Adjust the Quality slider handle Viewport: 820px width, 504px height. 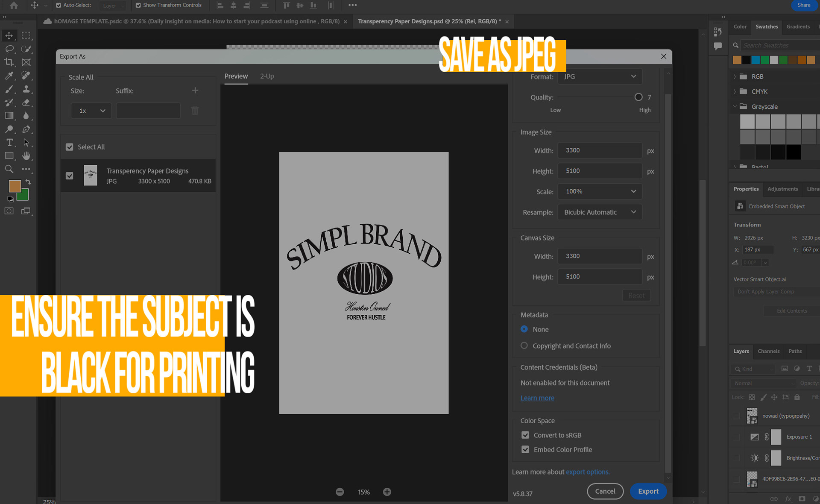[x=638, y=97]
